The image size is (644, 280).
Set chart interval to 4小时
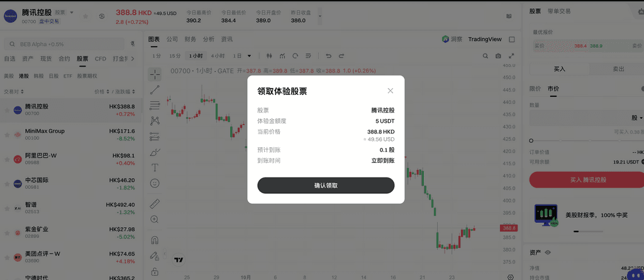coord(218,55)
